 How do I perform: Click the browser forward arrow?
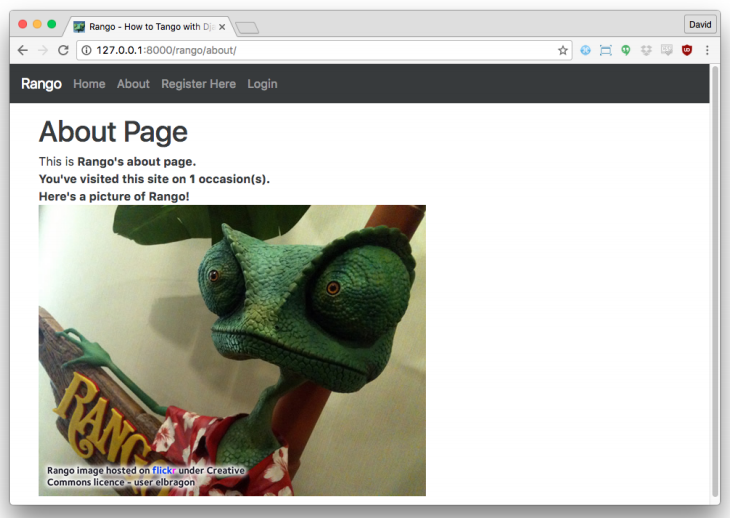43,50
